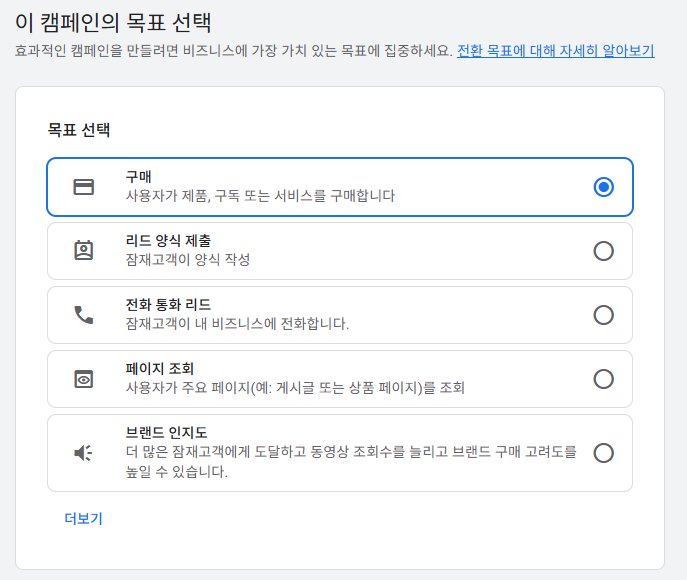Click the eye page-view icon for 페이지 조회

(x=83, y=379)
